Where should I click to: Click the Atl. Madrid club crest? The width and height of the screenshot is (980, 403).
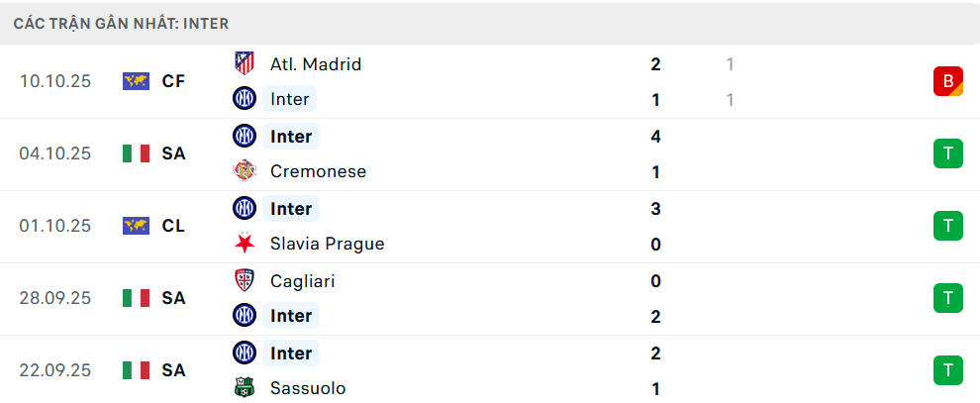(244, 63)
